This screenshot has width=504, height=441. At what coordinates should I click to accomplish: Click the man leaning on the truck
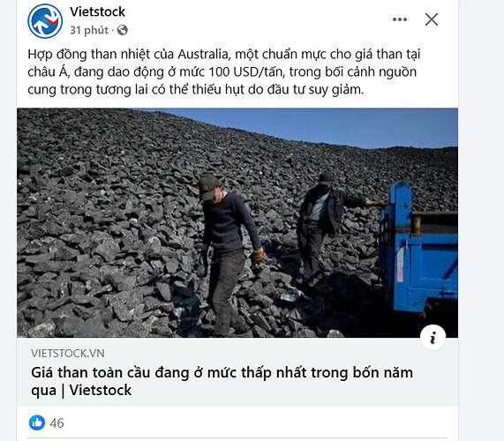[x=327, y=228]
